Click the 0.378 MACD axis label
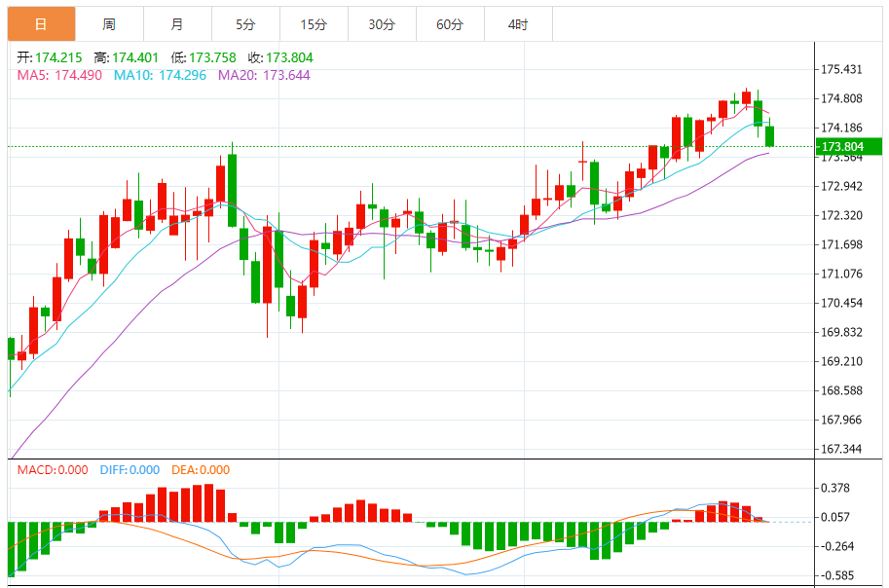Screen dimensions: 889x588 (835, 488)
